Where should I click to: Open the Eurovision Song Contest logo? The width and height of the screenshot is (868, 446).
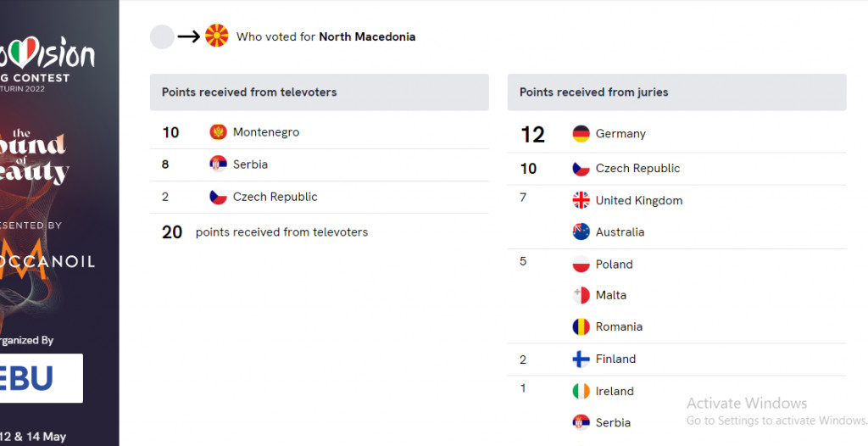(x=47, y=64)
